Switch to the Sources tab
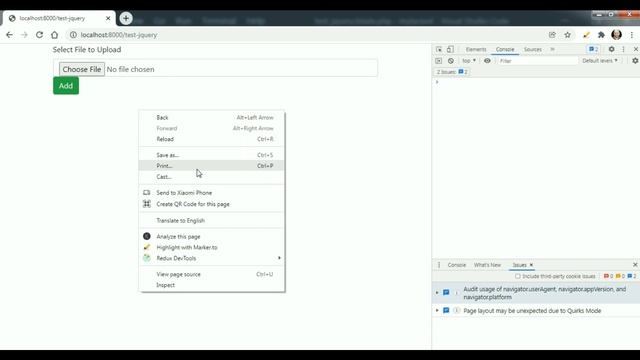Viewport: 640px width, 360px height. (533, 49)
